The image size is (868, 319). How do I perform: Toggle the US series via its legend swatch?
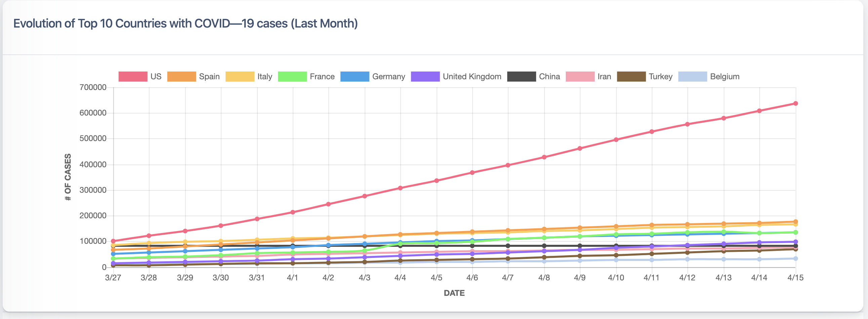[133, 76]
